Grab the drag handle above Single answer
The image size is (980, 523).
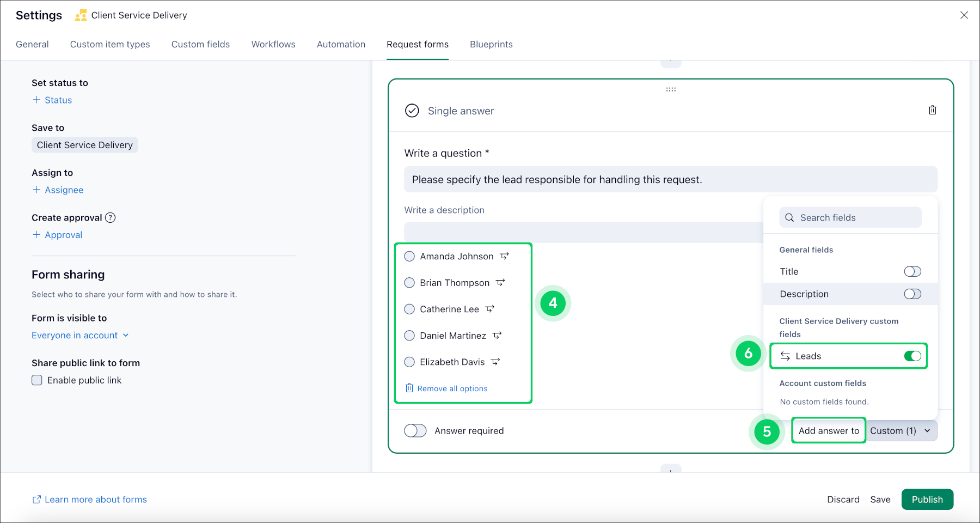671,89
